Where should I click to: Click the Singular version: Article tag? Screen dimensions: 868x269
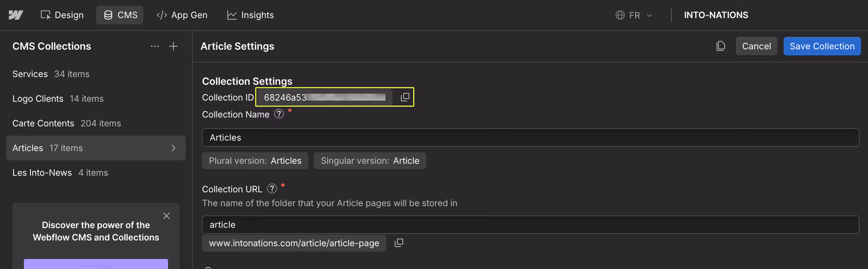pos(370,161)
